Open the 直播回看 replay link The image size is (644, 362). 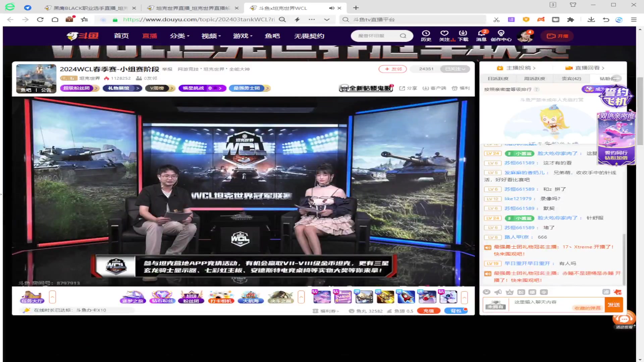pos(585,68)
